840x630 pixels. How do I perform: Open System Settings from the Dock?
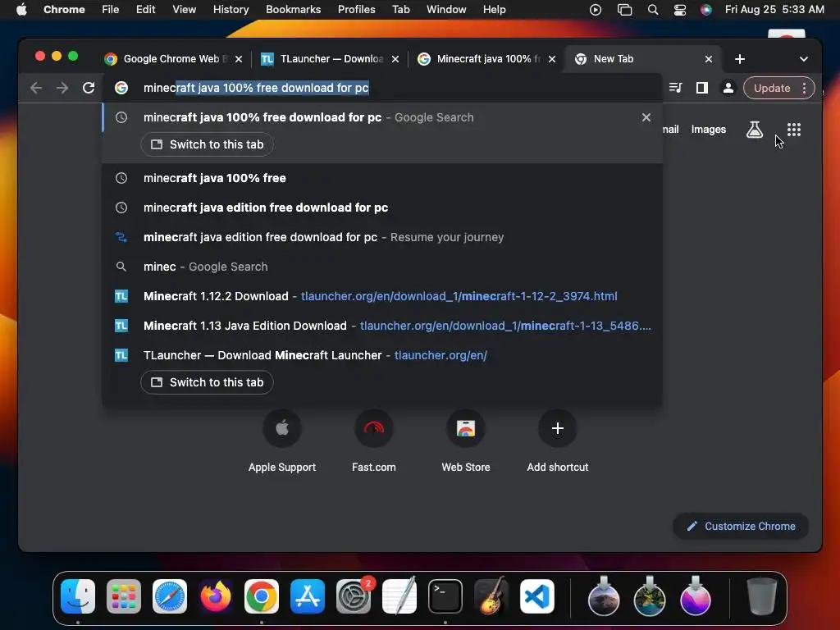pos(354,596)
